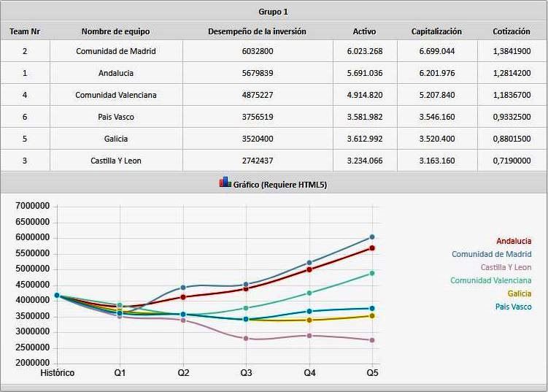Select Pais Vasco team name in table
This screenshot has height=392, width=548.
[x=116, y=117]
